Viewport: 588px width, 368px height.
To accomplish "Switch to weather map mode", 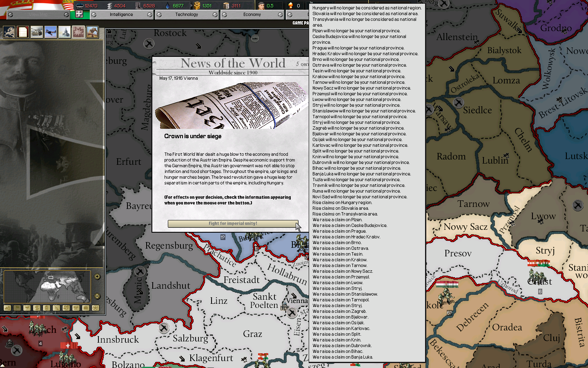I will 27,308.
